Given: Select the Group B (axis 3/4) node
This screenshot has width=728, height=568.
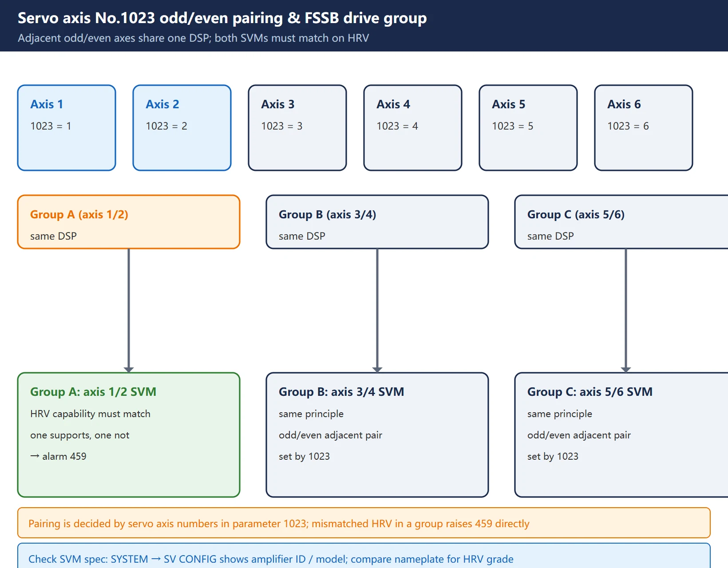Looking at the screenshot, I should click(x=377, y=222).
